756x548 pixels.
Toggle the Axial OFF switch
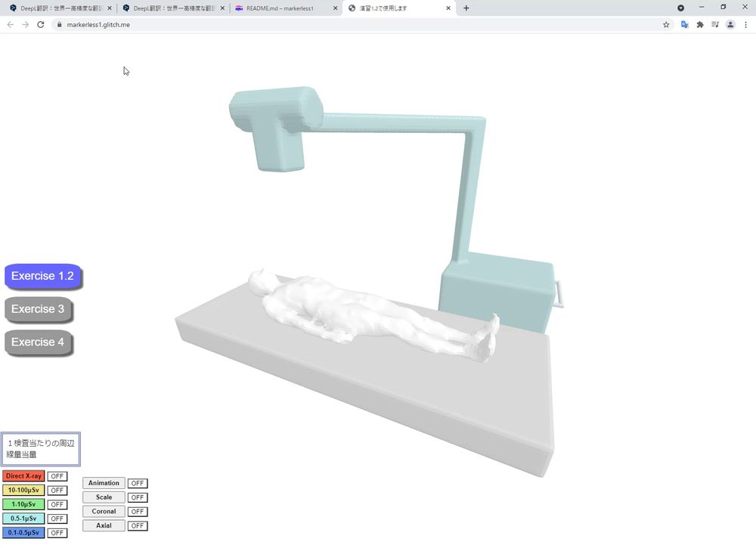[x=138, y=525]
